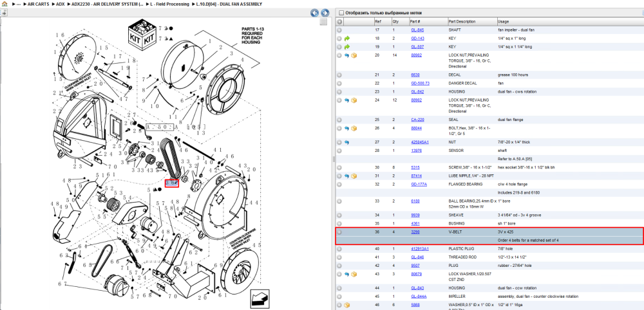The width and height of the screenshot is (644, 310).
Task: Click package box icon on row 46 WASHER
Action: tap(346, 305)
